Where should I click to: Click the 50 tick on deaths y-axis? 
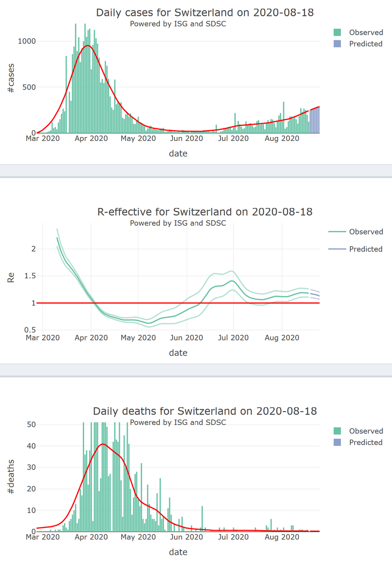coord(32,425)
